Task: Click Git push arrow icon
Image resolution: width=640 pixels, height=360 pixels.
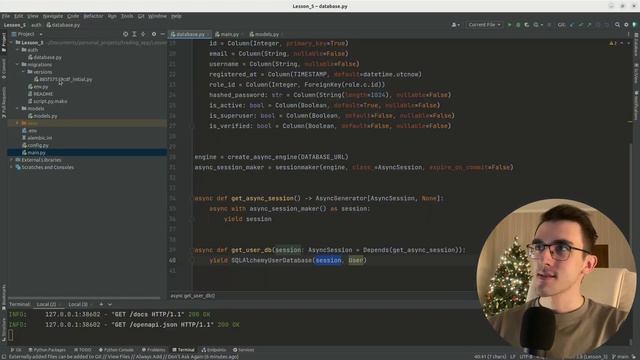Action: pos(589,25)
